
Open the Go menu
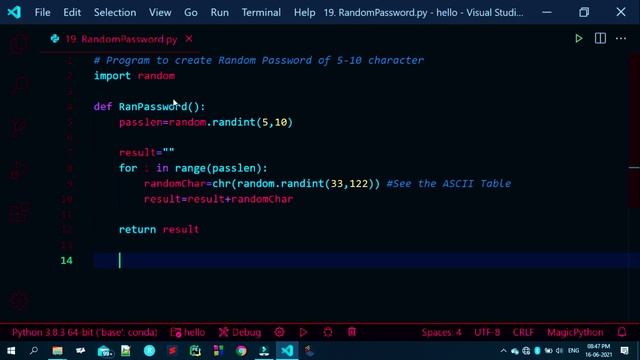click(191, 13)
